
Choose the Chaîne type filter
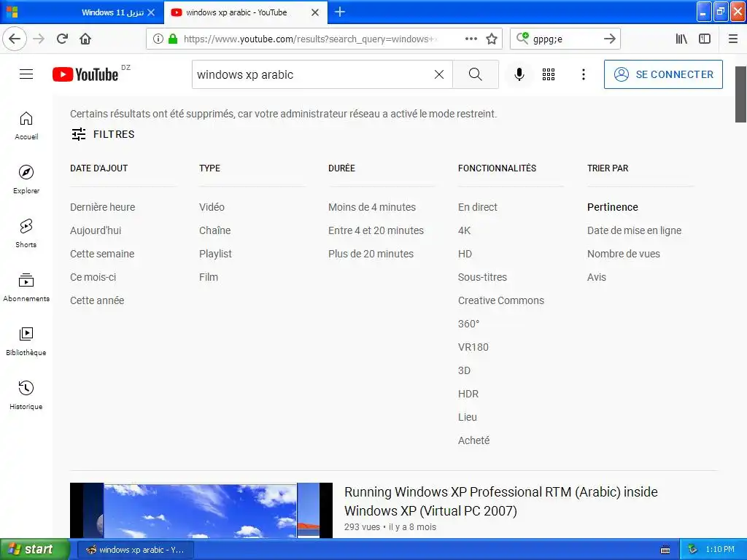[x=215, y=230]
